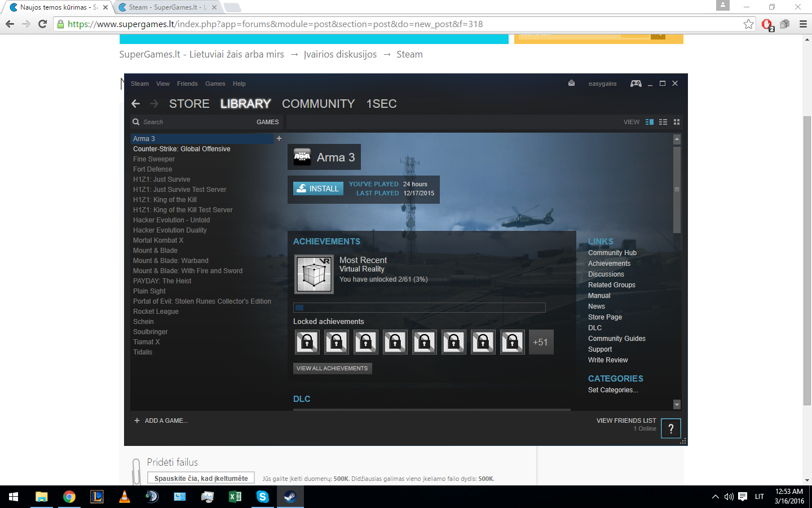Open the Steam menu
The height and width of the screenshot is (508, 812).
tap(140, 84)
